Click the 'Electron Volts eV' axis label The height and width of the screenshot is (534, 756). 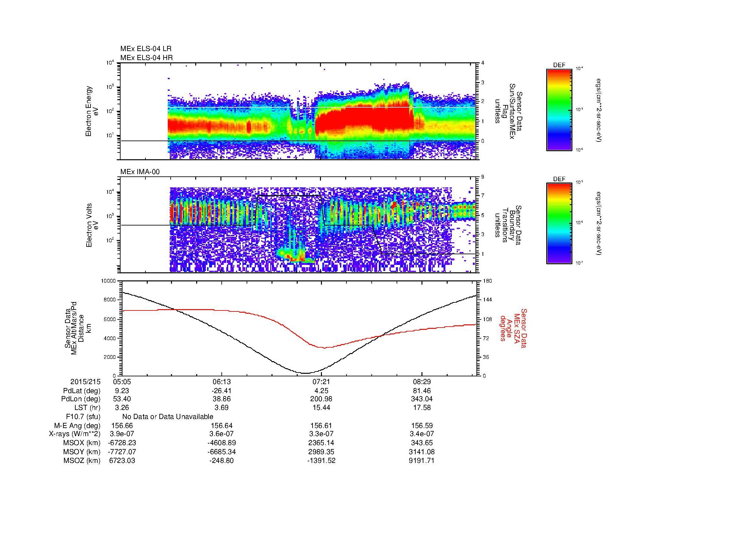92,225
